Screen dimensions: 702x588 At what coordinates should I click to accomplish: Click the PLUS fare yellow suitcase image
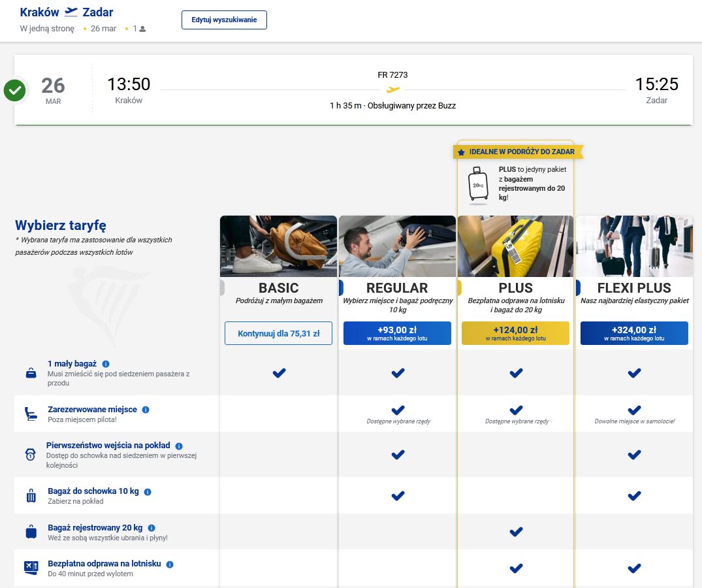[x=515, y=246]
